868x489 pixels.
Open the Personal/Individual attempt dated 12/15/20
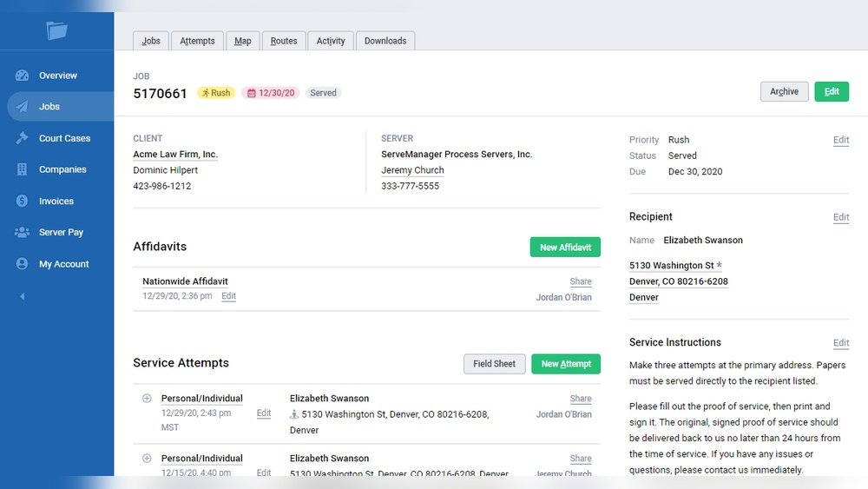click(x=201, y=458)
